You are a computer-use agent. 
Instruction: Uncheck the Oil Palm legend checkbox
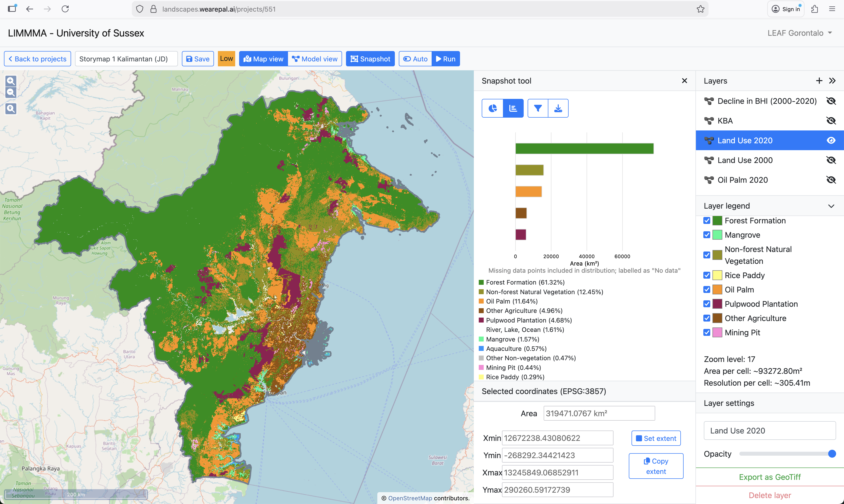pos(707,289)
